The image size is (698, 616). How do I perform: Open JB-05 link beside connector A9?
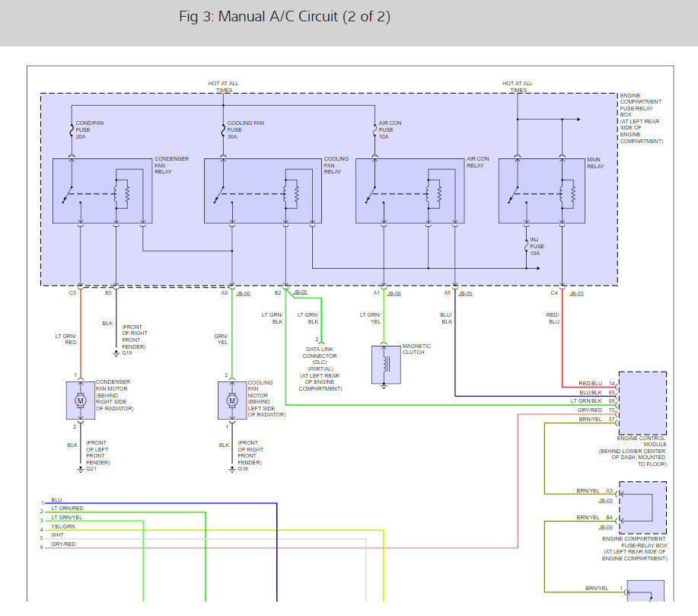(465, 293)
